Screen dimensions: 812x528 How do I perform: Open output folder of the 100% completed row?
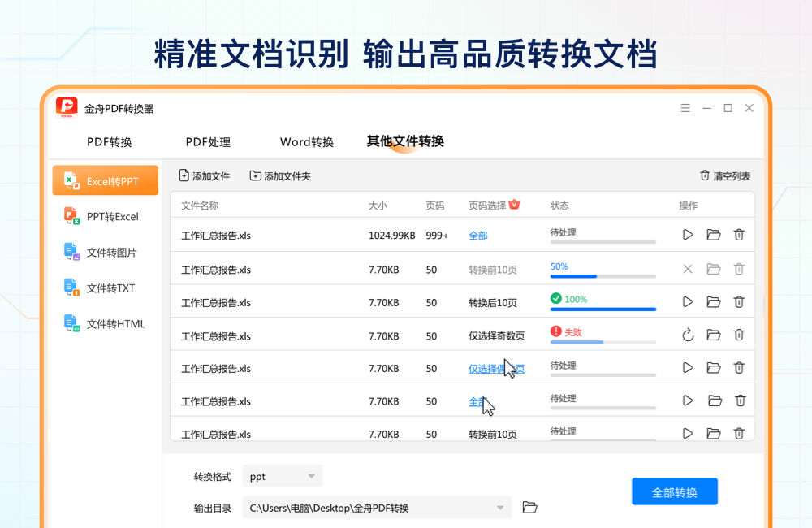coord(713,301)
